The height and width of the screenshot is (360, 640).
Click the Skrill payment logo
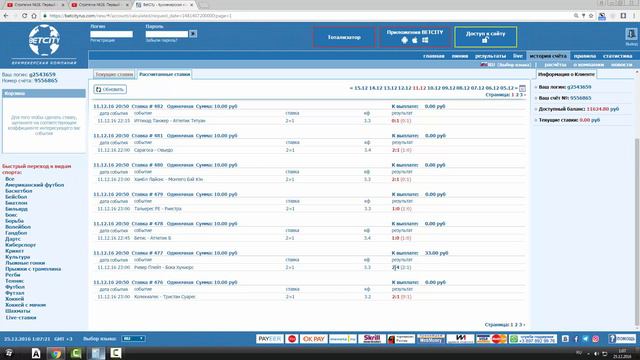tap(372, 339)
